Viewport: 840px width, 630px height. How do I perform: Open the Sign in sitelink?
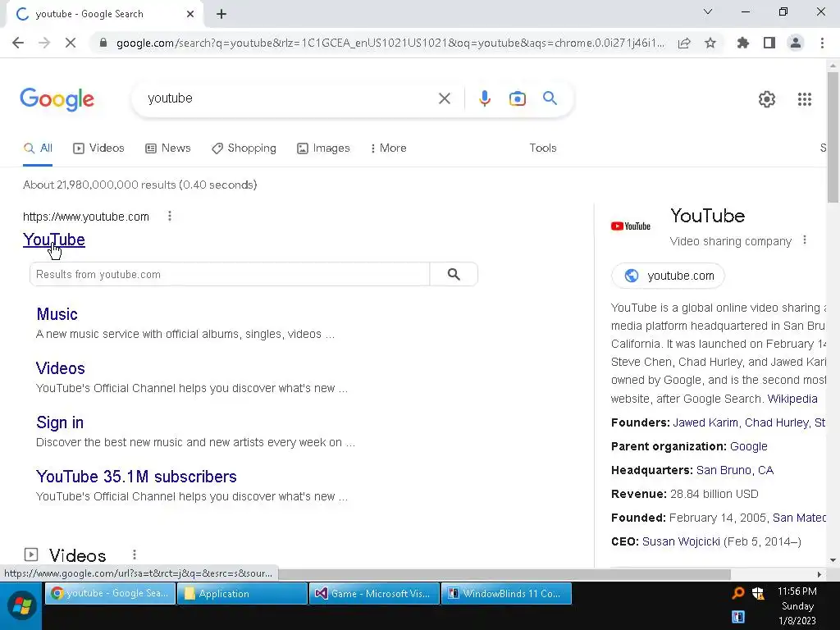tap(60, 422)
